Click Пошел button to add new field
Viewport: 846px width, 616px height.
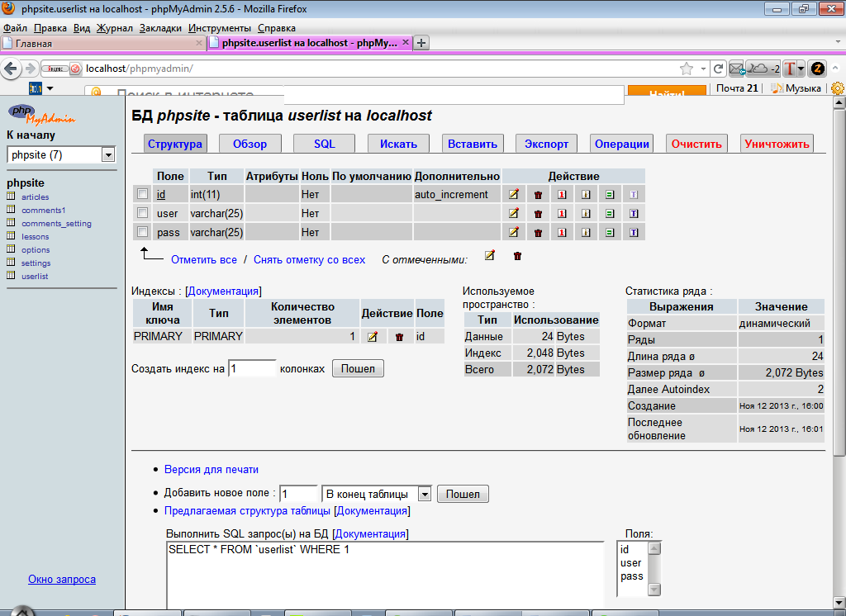pos(463,494)
